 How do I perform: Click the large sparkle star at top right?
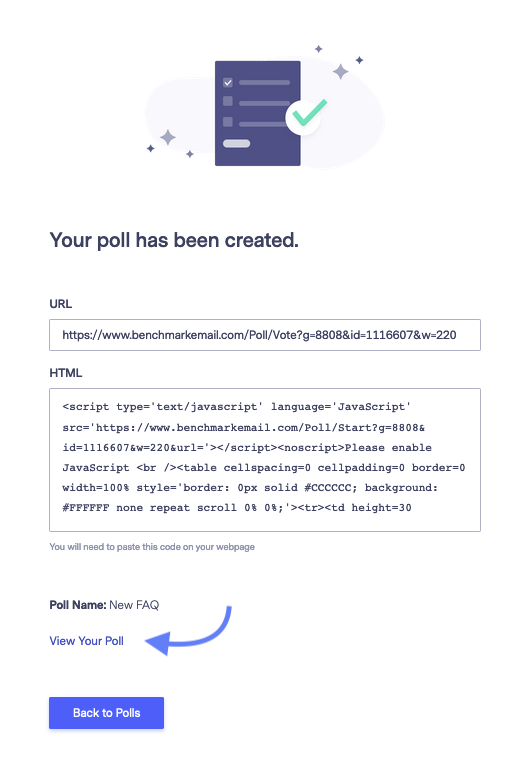tap(340, 72)
